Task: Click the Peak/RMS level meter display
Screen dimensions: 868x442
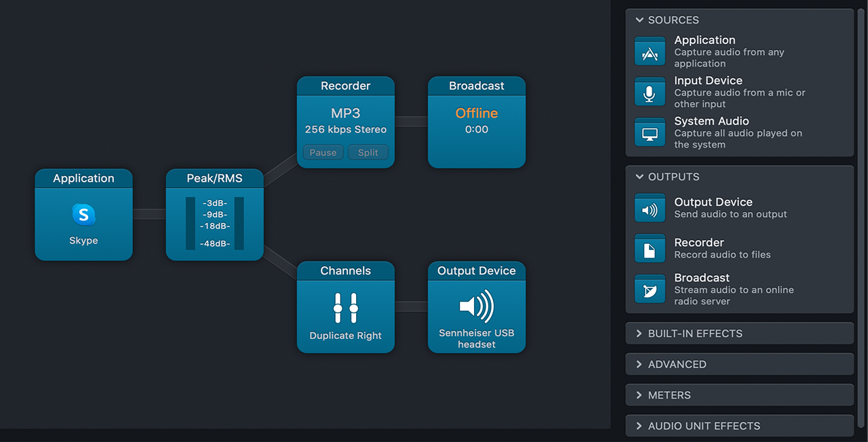Action: [214, 223]
